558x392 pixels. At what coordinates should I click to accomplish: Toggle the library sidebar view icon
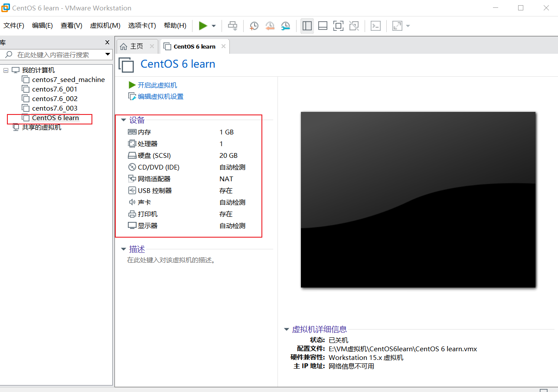(x=307, y=26)
